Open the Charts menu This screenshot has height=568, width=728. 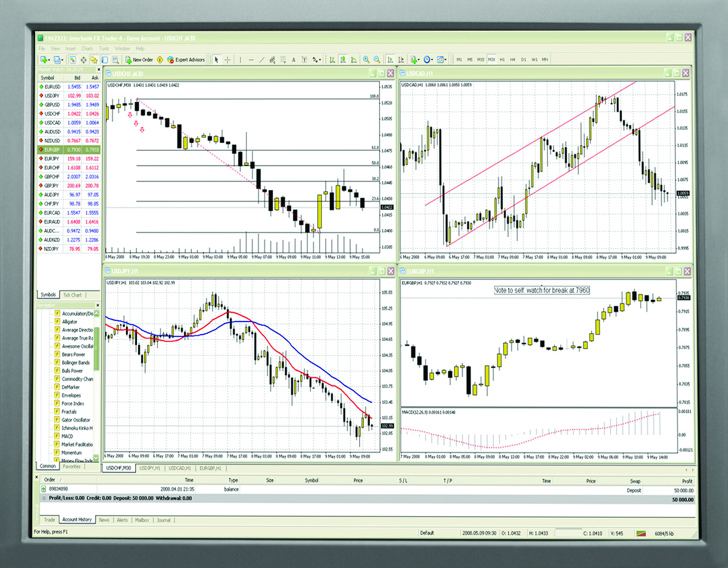(87, 49)
